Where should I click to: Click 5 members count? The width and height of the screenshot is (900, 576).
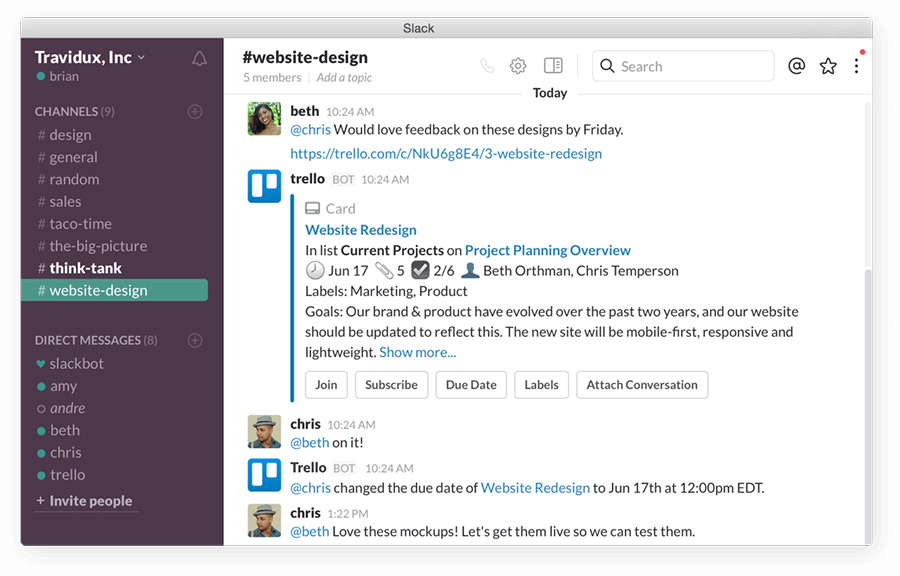click(272, 77)
